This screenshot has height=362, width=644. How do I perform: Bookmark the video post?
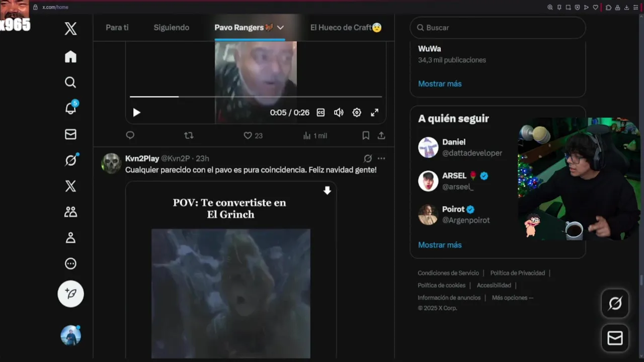366,135
